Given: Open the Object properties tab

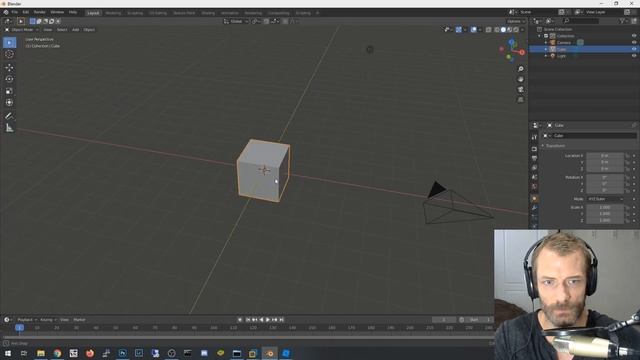Looking at the screenshot, I should [x=534, y=199].
